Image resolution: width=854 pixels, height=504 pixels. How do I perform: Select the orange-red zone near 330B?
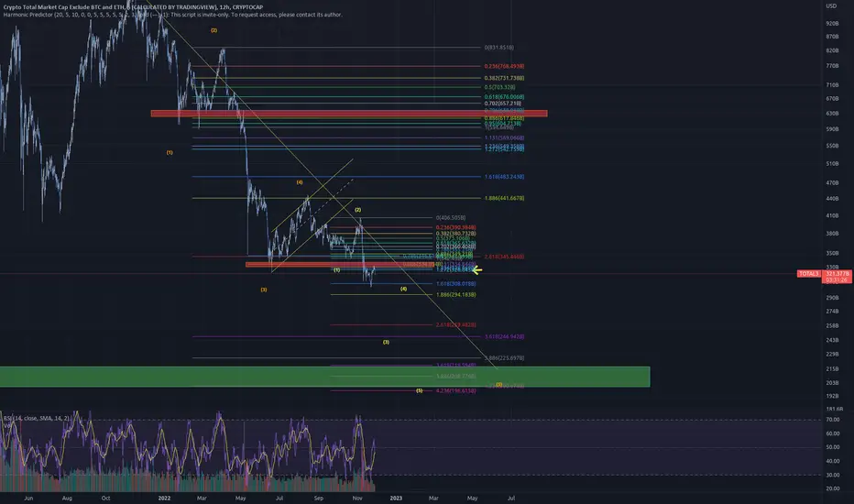click(x=341, y=265)
